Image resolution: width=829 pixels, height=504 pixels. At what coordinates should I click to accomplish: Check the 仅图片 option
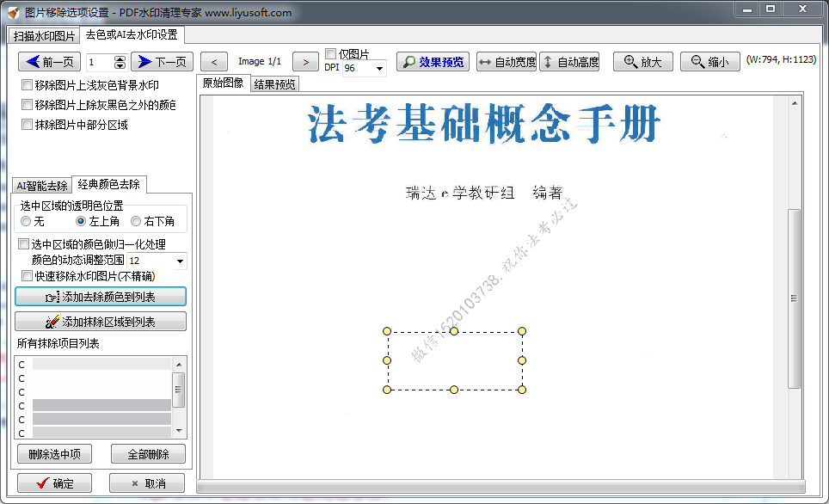[331, 54]
